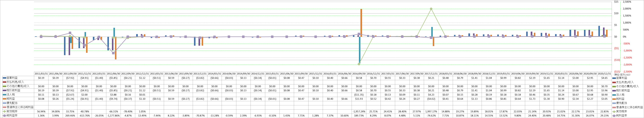Select the $0.70 other expenses cell
The width and height of the screenshot is (644, 118).
click(x=605, y=86)
